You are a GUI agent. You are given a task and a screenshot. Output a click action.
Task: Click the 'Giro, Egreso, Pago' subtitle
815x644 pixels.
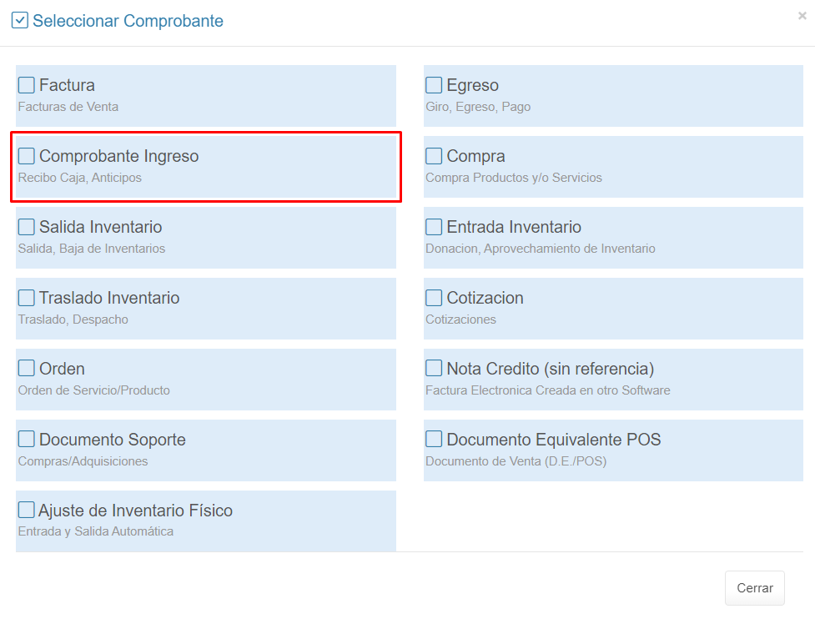(x=478, y=107)
